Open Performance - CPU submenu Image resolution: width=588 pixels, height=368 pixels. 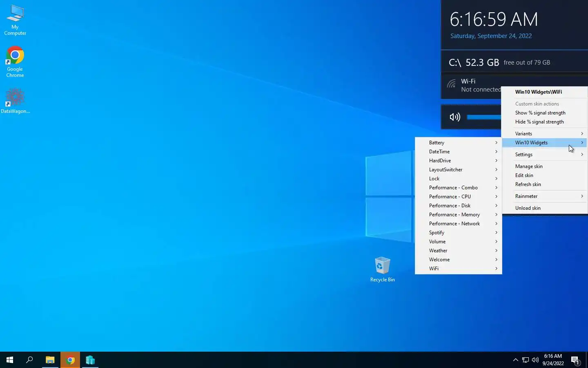point(458,197)
